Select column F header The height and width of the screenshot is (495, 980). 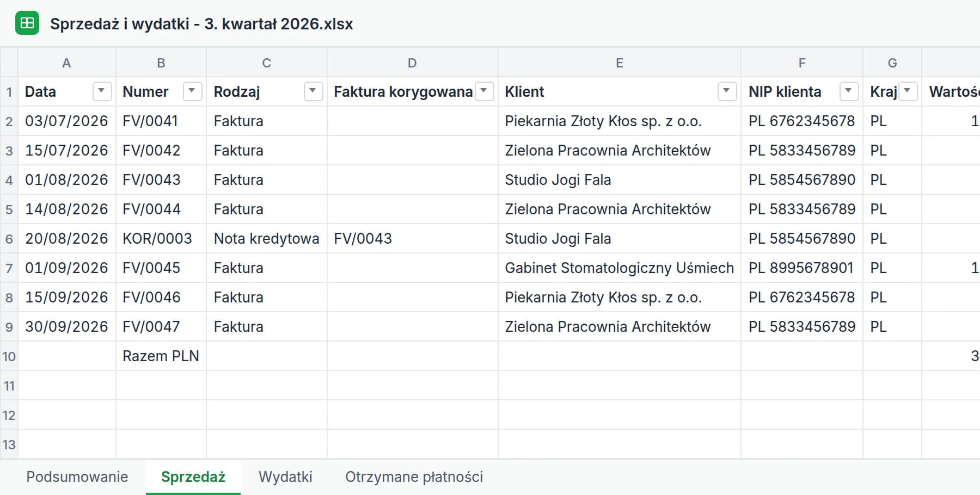(x=802, y=63)
